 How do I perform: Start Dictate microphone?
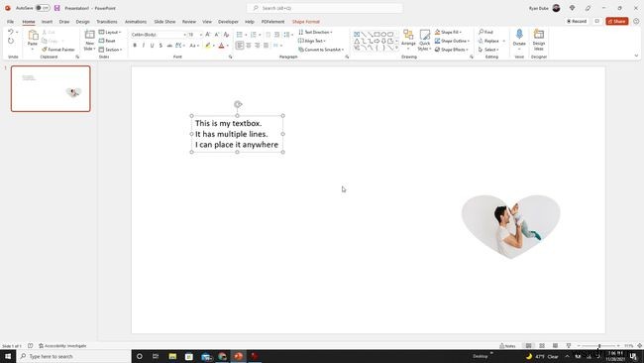(x=519, y=38)
